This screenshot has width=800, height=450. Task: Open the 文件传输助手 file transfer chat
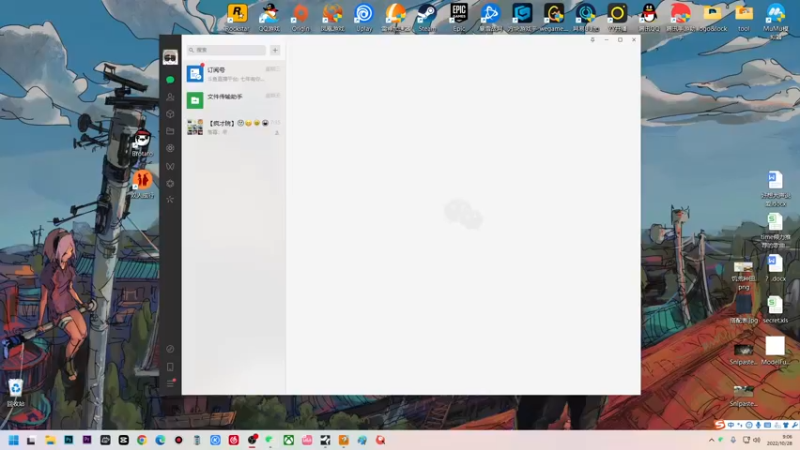pyautogui.click(x=233, y=101)
